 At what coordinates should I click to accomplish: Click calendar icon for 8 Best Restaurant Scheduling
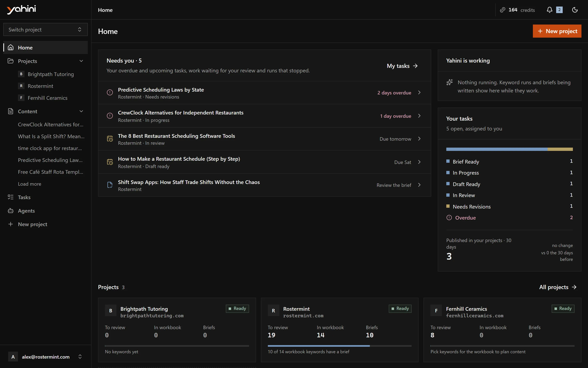[110, 139]
